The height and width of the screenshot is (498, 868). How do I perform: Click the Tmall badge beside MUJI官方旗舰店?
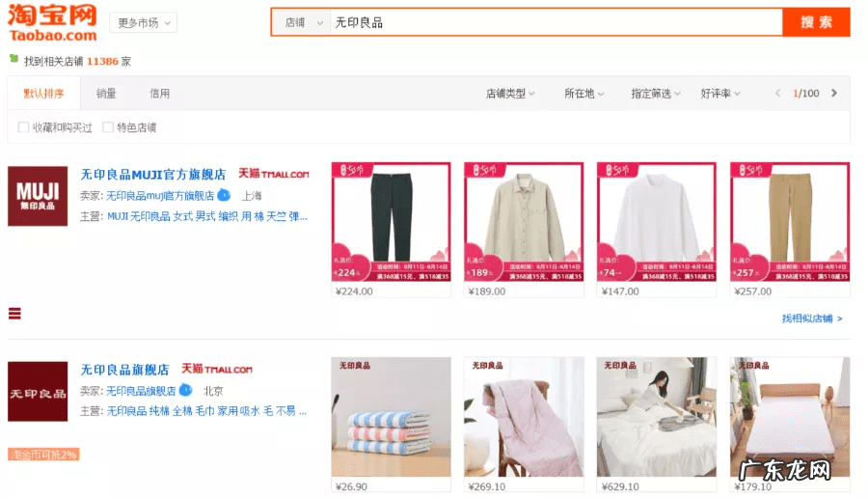point(274,174)
